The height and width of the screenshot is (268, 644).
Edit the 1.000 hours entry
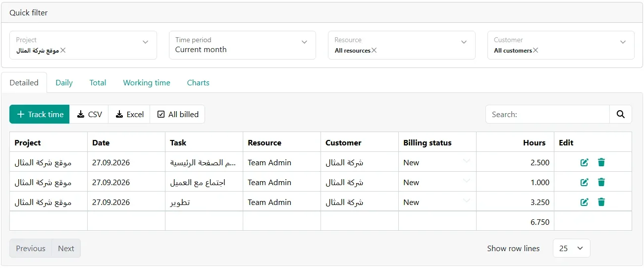(x=585, y=182)
